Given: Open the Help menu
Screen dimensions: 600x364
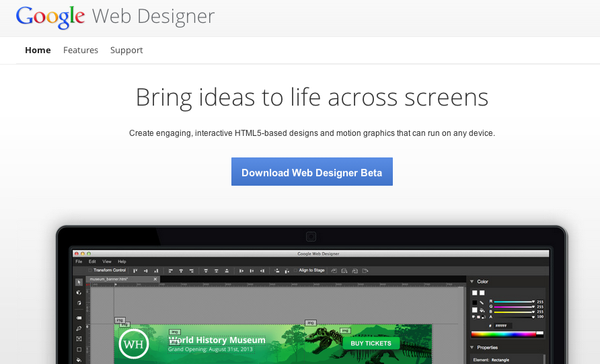Looking at the screenshot, I should pos(122,262).
